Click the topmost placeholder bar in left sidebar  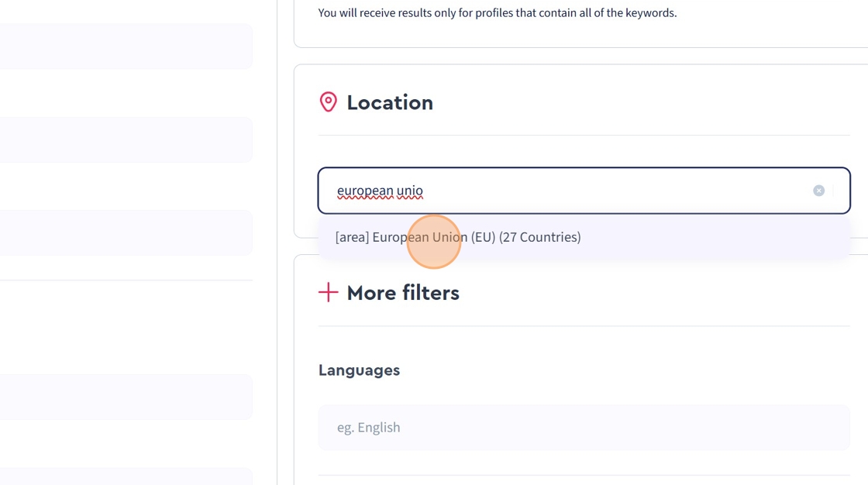pos(126,46)
